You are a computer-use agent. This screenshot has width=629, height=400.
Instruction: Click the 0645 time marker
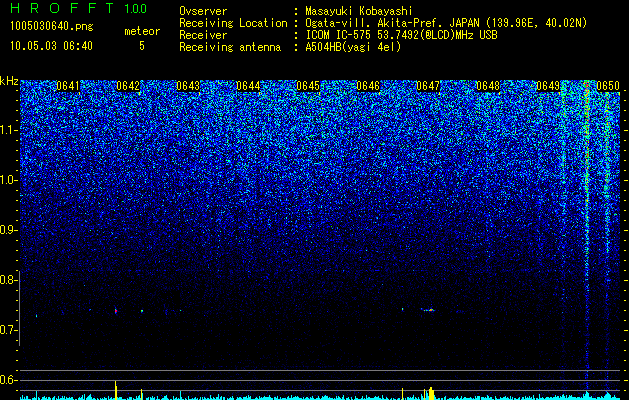coord(308,86)
